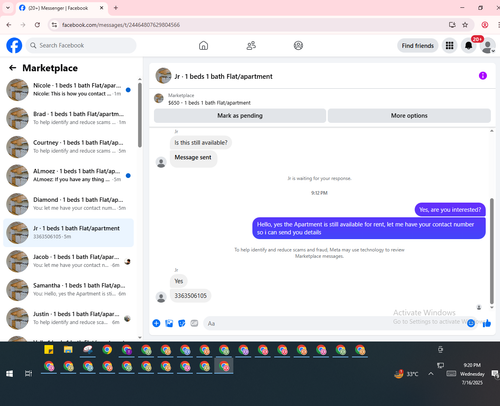This screenshot has width=500, height=406.
Task: Select the Jr apartment conversation
Action: [x=68, y=233]
